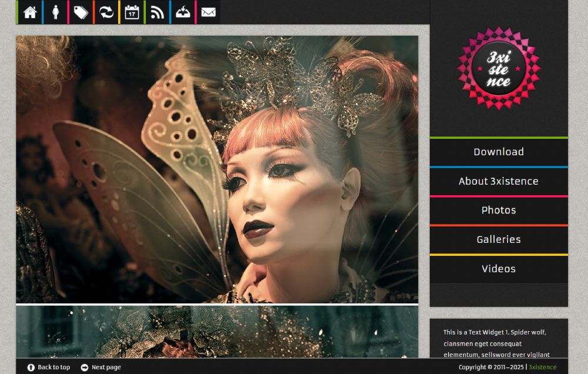Image resolution: width=588 pixels, height=374 pixels.
Task: Follow the green 3xistence footer link
Action: pos(542,368)
